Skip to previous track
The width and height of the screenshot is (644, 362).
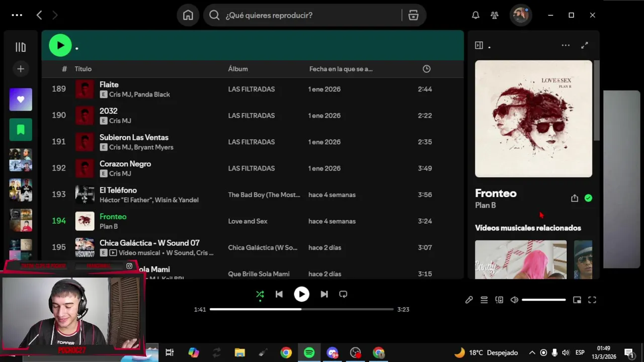279,294
